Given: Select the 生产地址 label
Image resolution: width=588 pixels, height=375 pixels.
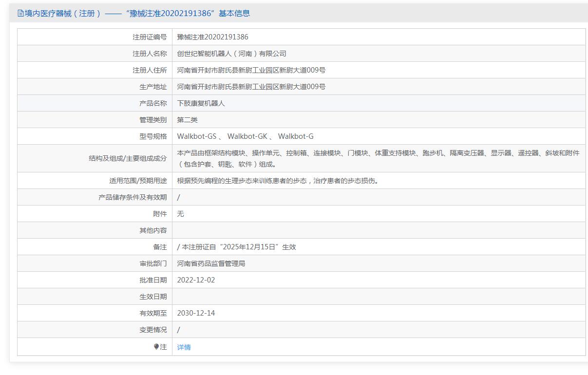Looking at the screenshot, I should click(153, 87).
